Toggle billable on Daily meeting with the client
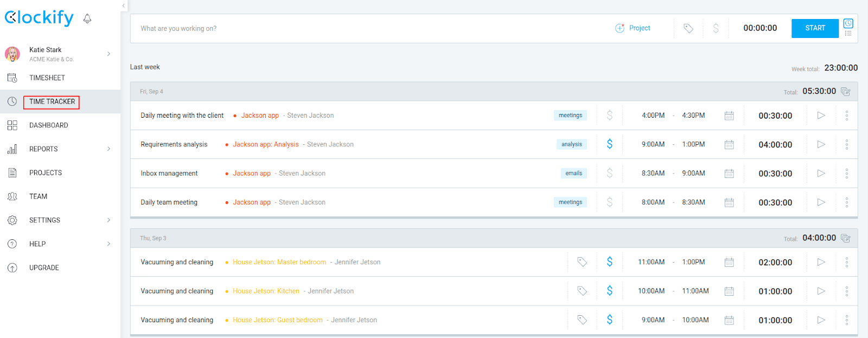 click(610, 116)
